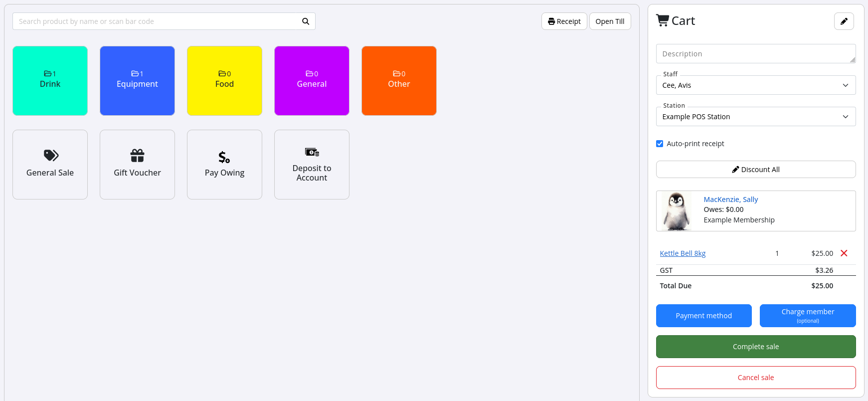868x401 pixels.
Task: Open Deposit to Account tile
Action: click(x=312, y=165)
